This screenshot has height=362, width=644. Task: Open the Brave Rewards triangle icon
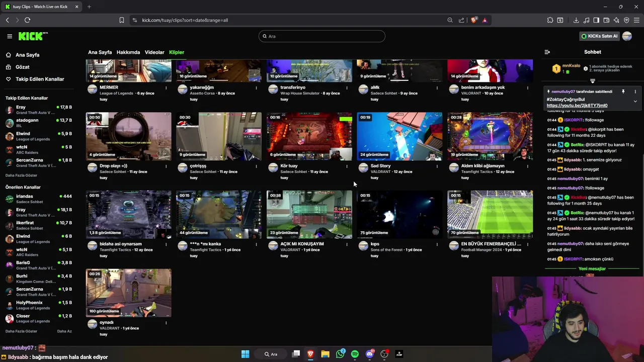coord(485,20)
